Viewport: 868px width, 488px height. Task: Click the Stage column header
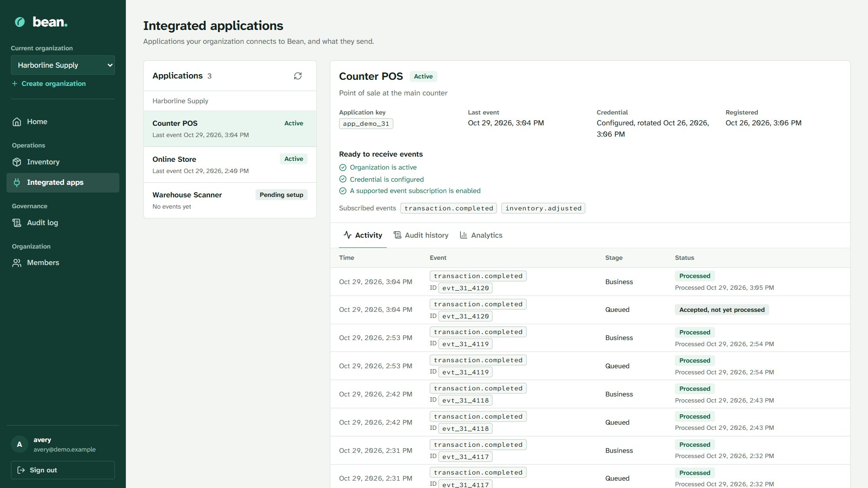(x=614, y=258)
